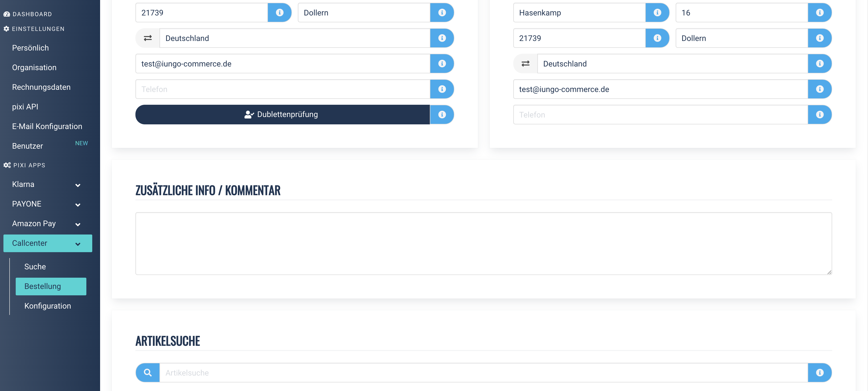Open Organisation settings

point(34,67)
